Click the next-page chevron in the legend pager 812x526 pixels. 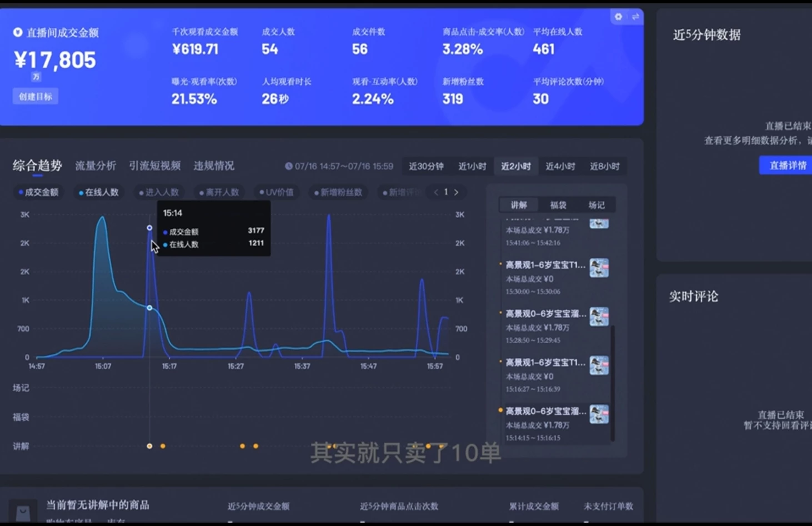point(456,192)
